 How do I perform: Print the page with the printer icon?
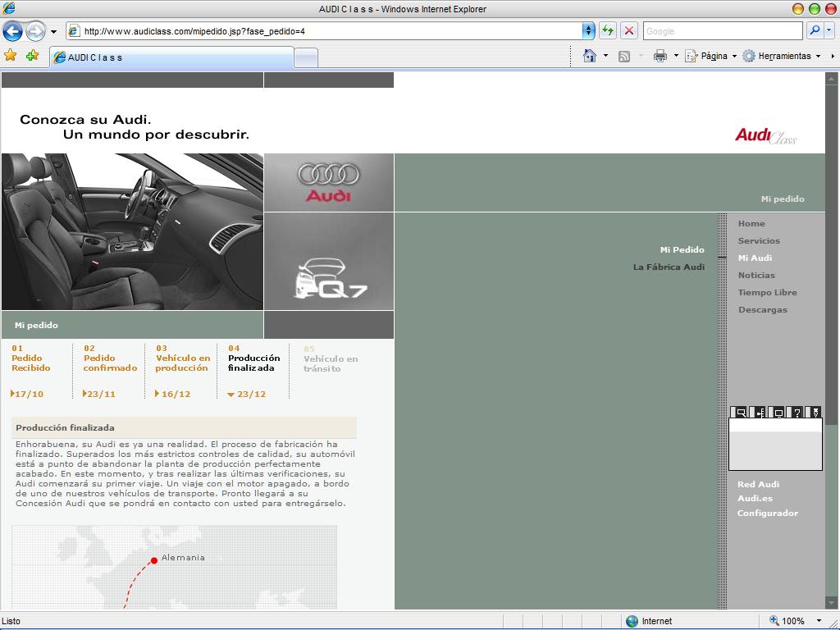click(660, 56)
